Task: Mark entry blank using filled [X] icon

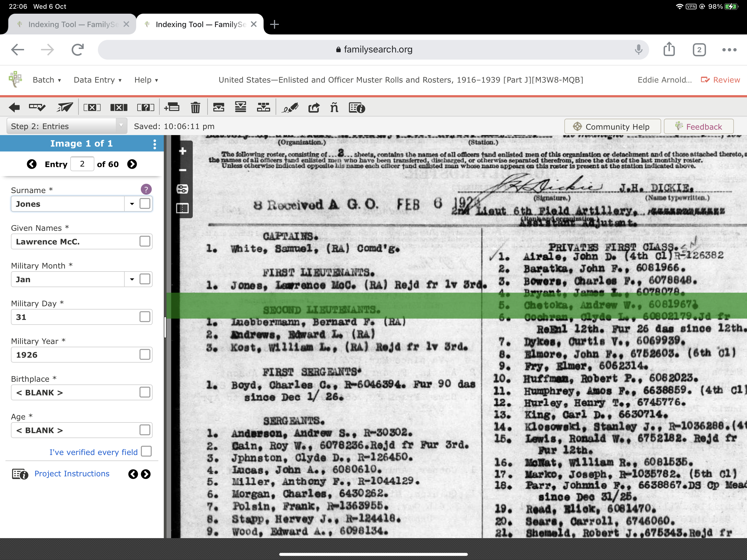Action: (119, 107)
